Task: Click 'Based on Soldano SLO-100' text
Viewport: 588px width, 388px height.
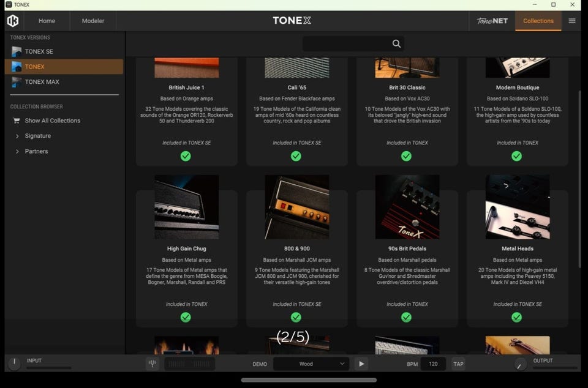Action: [518, 99]
